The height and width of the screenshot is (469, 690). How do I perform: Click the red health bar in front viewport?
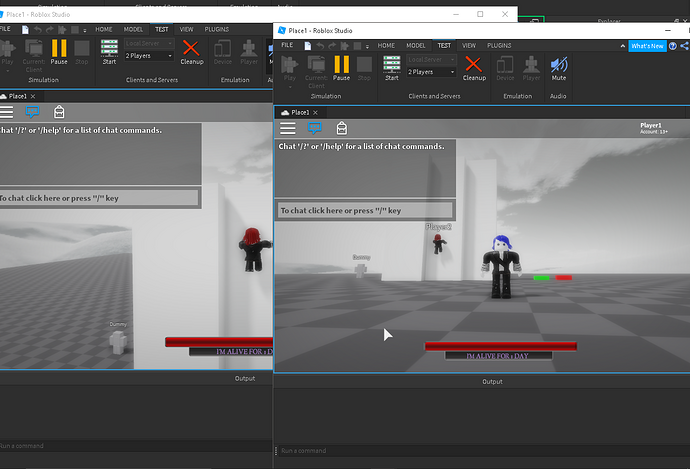(501, 346)
